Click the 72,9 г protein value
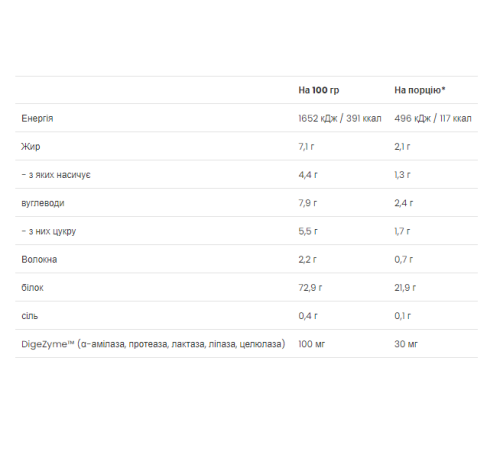500x450 pixels. click(310, 288)
